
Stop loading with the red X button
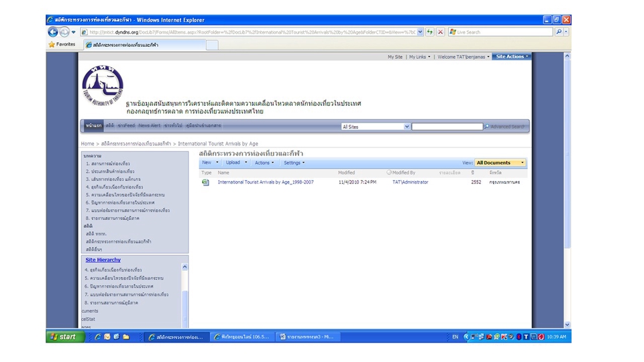[440, 32]
